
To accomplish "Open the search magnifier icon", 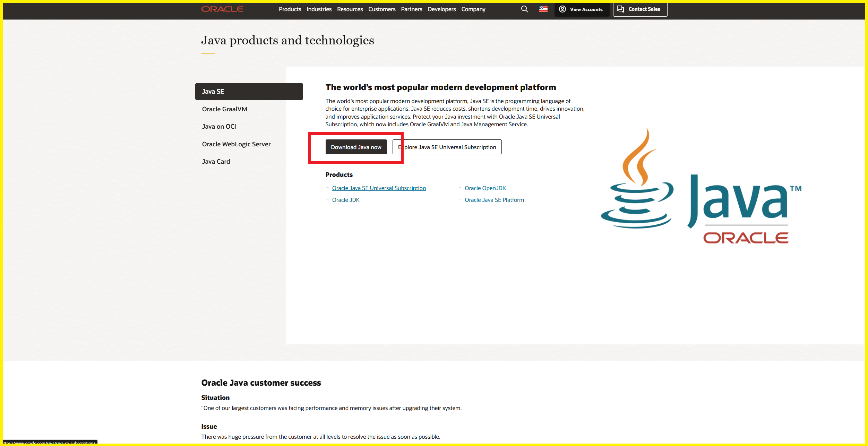I will (524, 9).
